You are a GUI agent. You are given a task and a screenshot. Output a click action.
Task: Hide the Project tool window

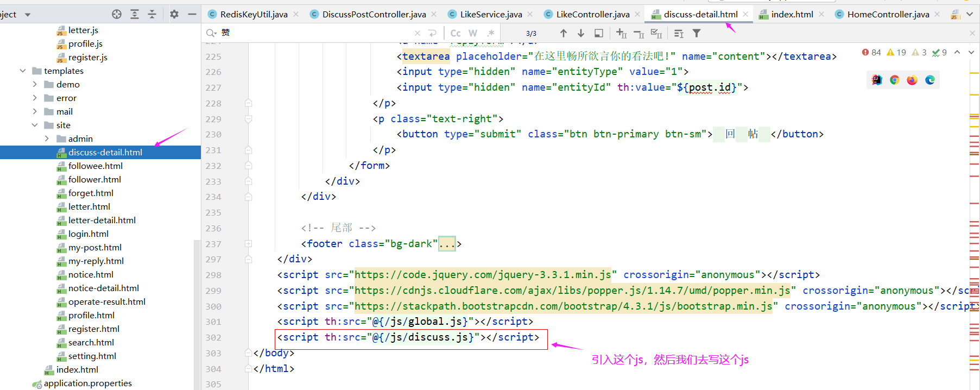click(192, 14)
